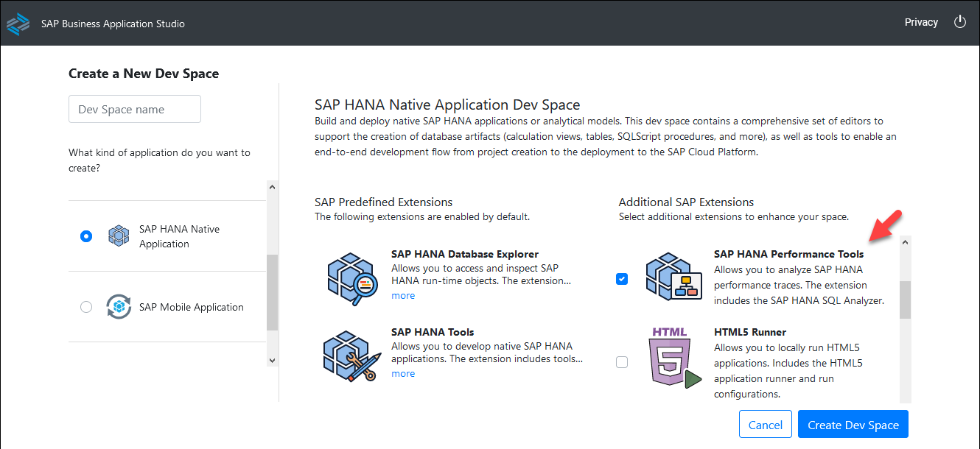Click the 'SAP Business Application Studio' header title

point(113,24)
